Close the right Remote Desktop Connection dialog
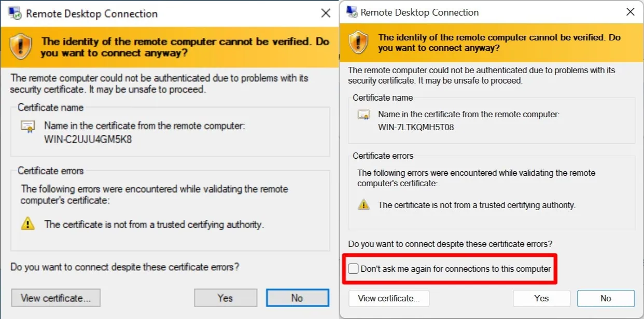Image resolution: width=644 pixels, height=319 pixels. 631,12
